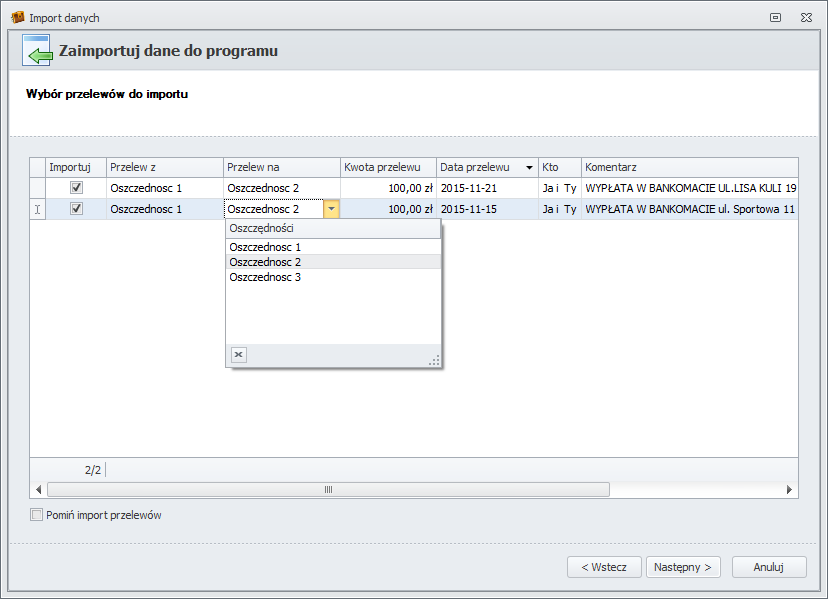Close dropdown popup with X button

(238, 354)
